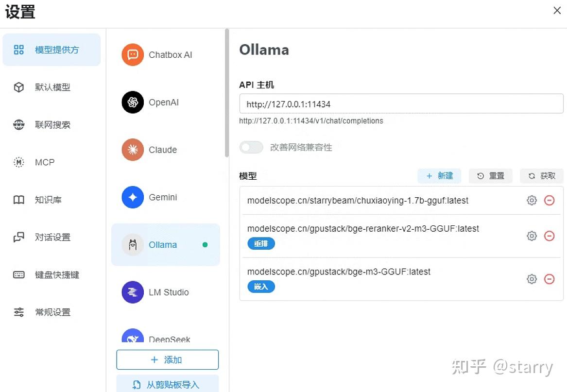Open settings gear for bge-reranker-v2-m3-GGUF model

(532, 236)
